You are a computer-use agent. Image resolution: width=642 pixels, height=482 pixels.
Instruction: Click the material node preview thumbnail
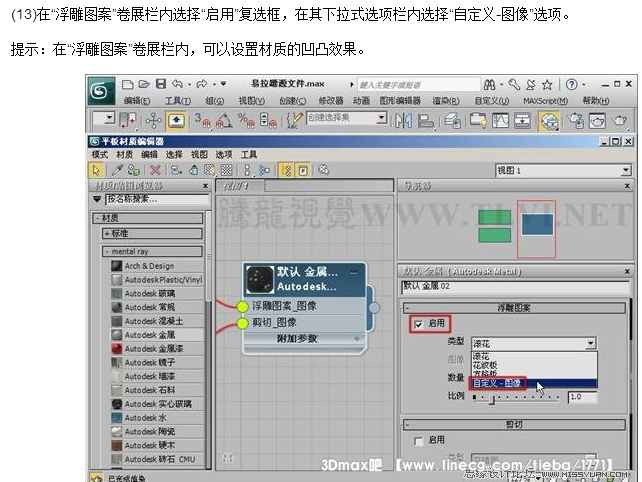pos(260,279)
